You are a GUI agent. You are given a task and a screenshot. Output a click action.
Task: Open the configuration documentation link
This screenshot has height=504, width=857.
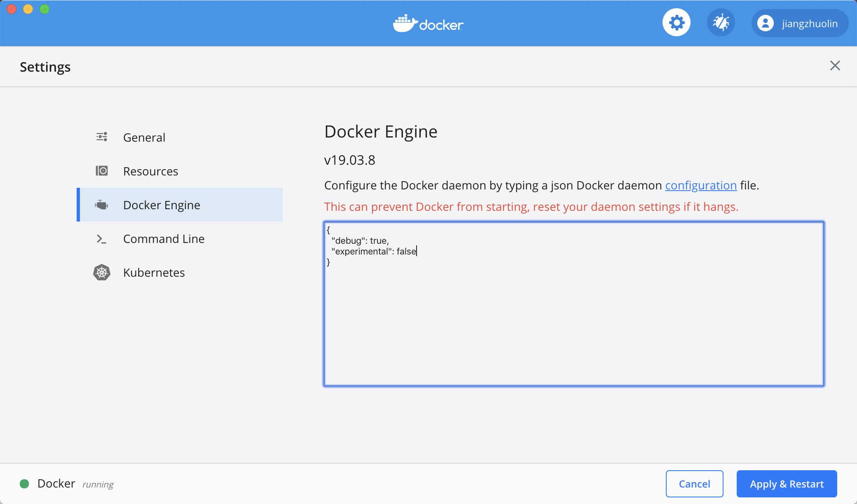click(701, 185)
